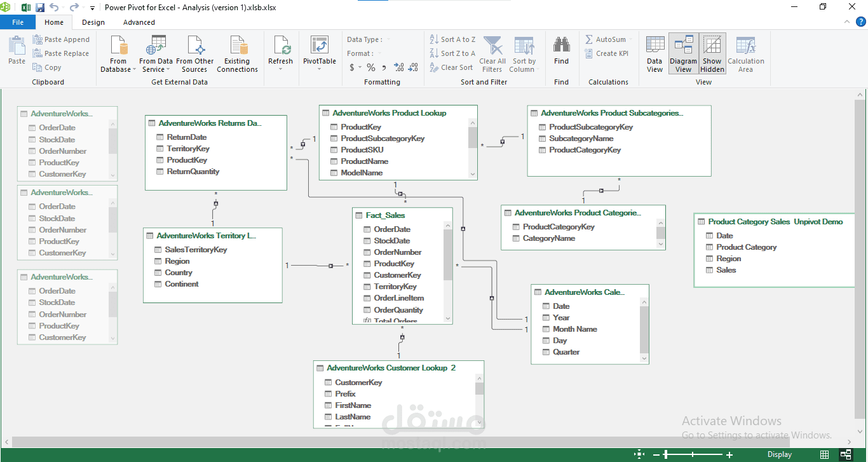Apply currency format with dollar icon
Viewport: 868px width, 462px height.
coord(352,67)
